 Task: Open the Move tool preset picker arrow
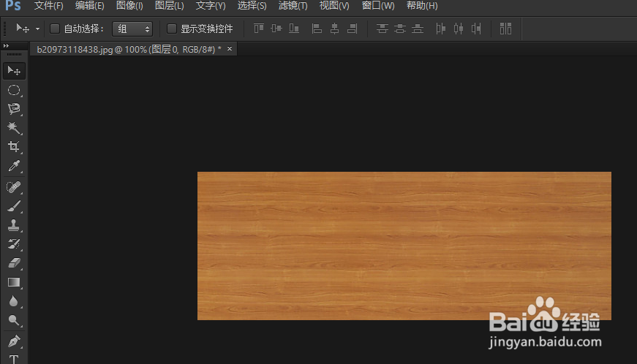[x=38, y=29]
